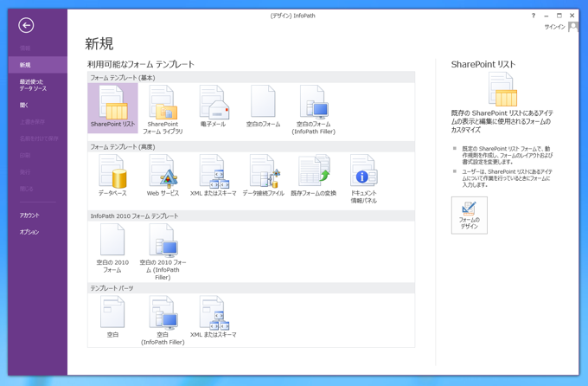The width and height of the screenshot is (588, 386).
Task: Click サインイン link
Action: point(554,27)
